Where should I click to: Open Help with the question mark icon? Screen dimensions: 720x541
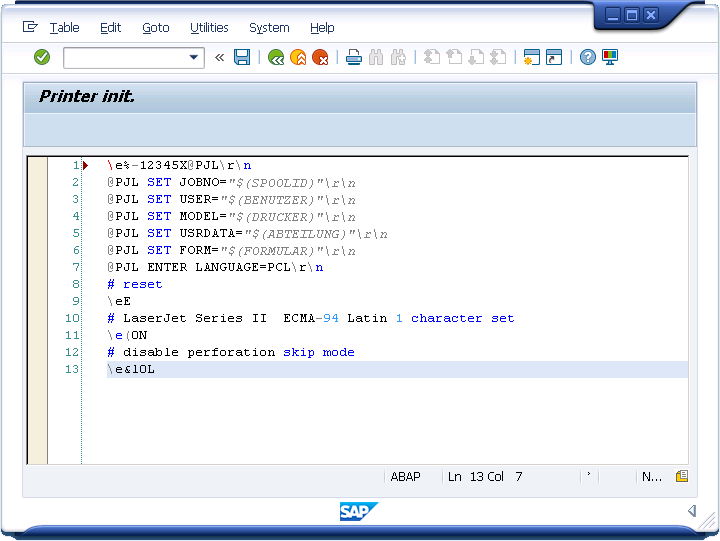coord(588,58)
